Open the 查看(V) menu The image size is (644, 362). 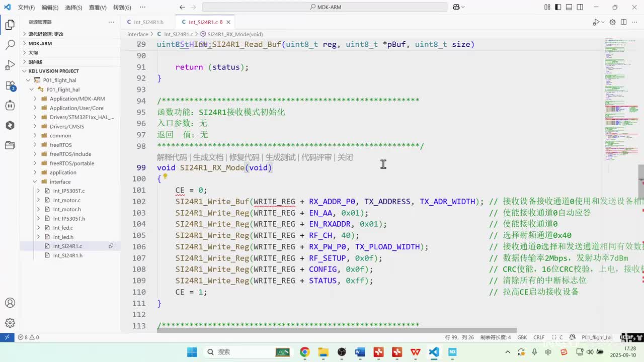[x=98, y=8]
